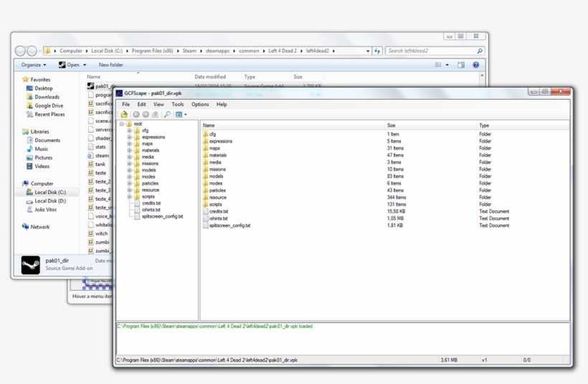
Task: Click the GCFScape Find magnifier icon
Action: pyautogui.click(x=167, y=115)
